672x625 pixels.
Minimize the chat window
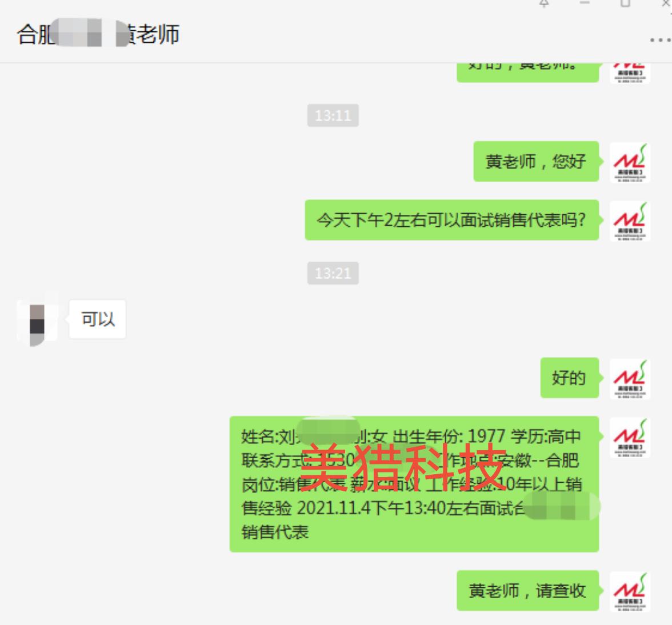click(x=585, y=3)
